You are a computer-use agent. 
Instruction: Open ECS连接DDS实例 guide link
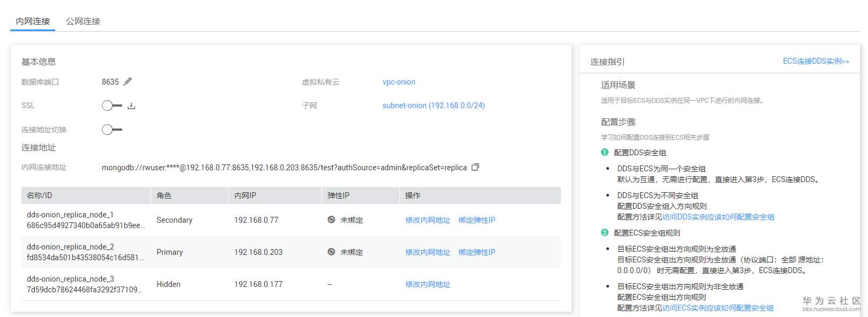(816, 61)
